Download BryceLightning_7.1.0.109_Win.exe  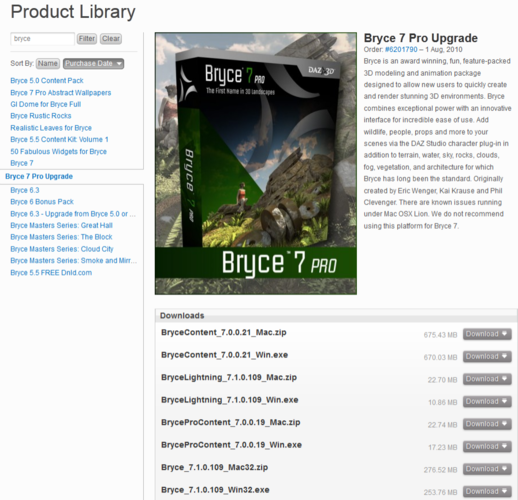[487, 402]
